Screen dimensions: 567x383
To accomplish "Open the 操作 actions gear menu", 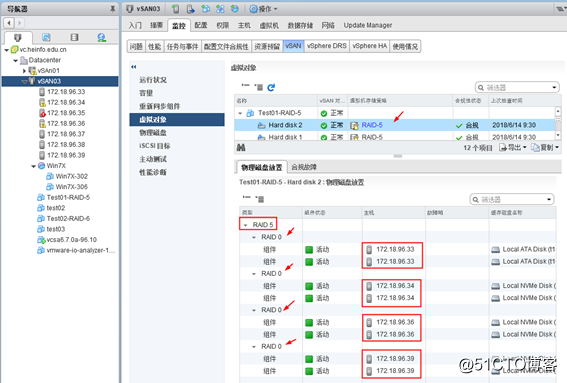I will (x=264, y=9).
